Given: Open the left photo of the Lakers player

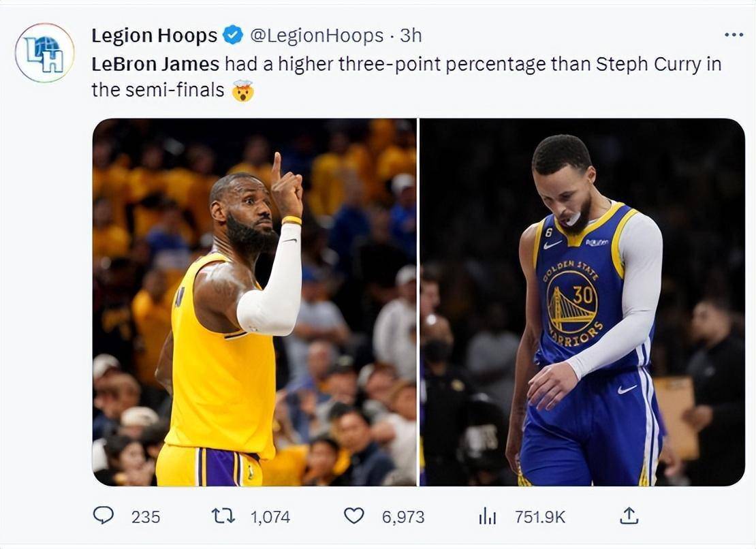Looking at the screenshot, I should click(x=255, y=302).
